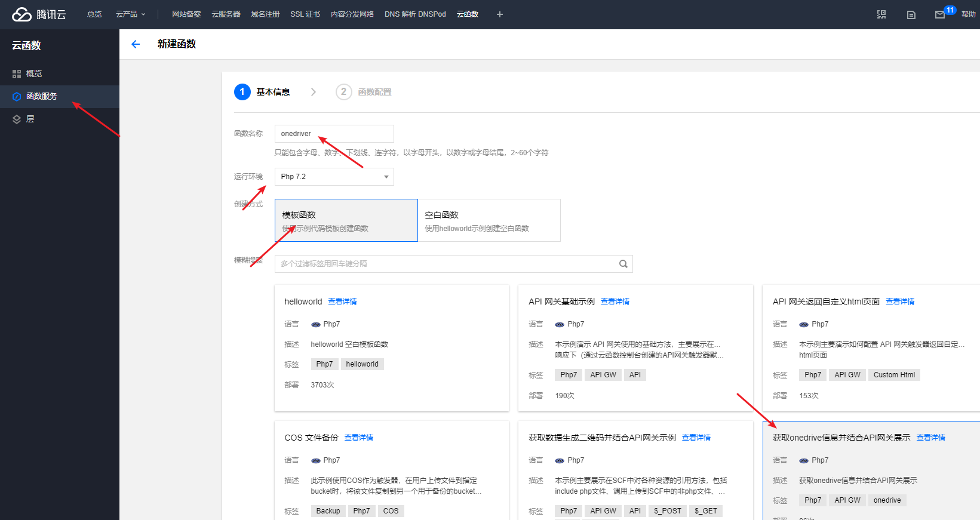Click the PHP icon in helloworld card
Viewport: 980px width, 520px height.
[316, 325]
